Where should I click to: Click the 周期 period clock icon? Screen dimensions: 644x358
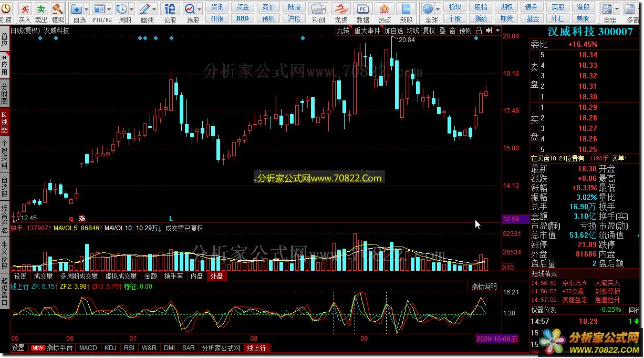point(121,9)
